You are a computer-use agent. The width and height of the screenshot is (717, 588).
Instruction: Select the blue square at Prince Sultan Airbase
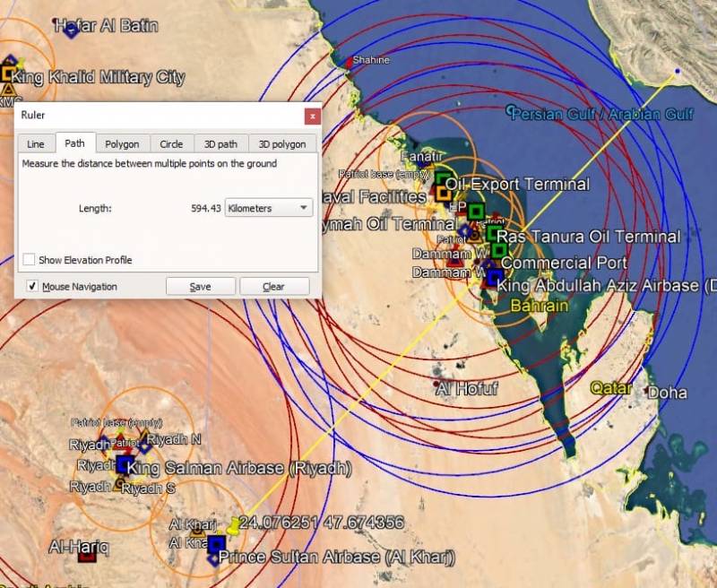(216, 544)
